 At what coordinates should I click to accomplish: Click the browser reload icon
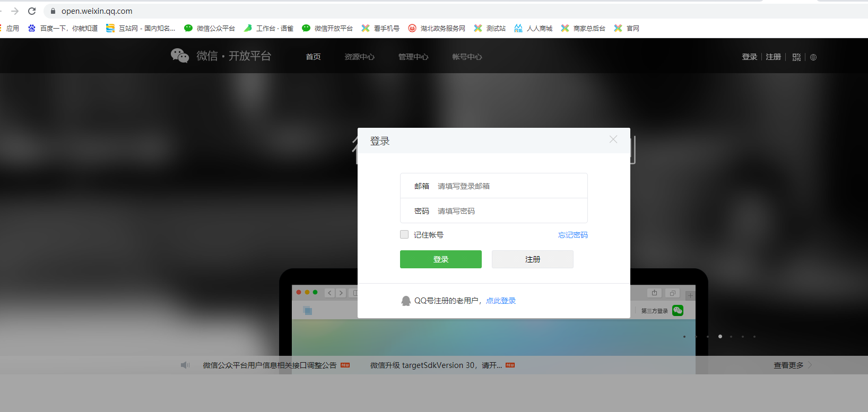click(x=32, y=11)
